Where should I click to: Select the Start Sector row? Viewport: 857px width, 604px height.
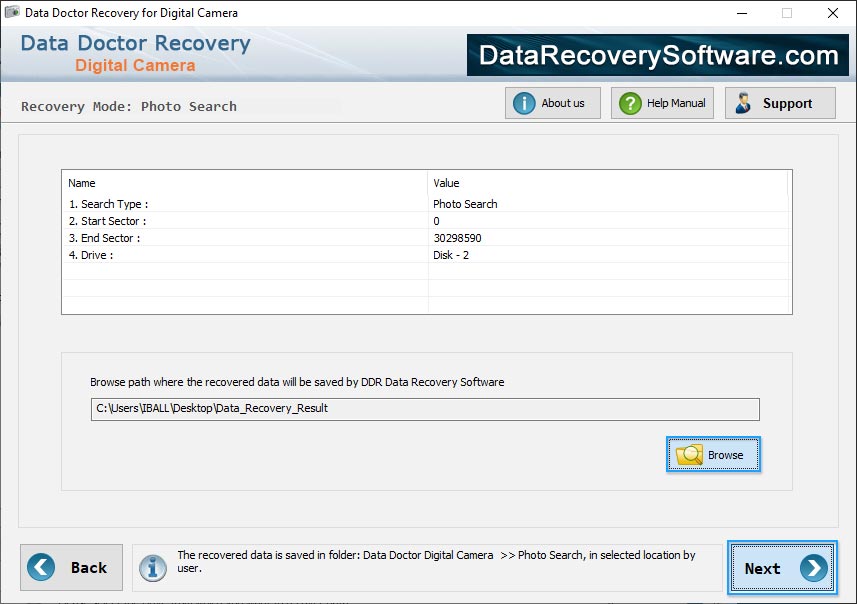(x=250, y=220)
